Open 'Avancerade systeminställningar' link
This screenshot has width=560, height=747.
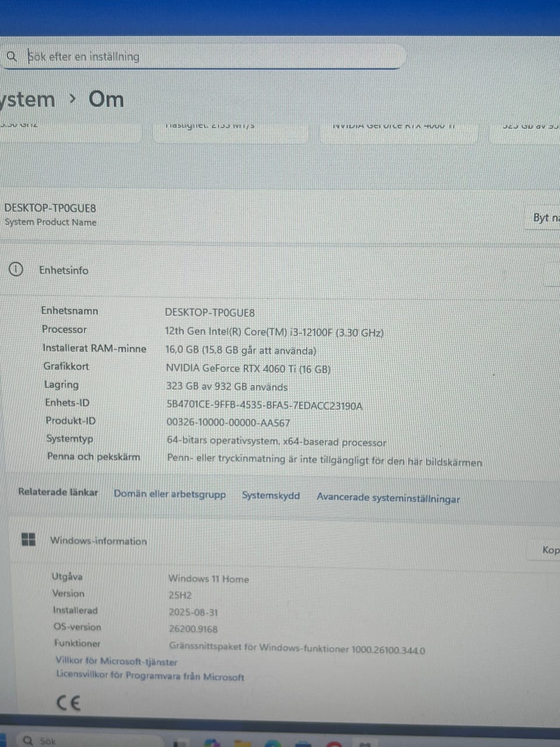[388, 498]
